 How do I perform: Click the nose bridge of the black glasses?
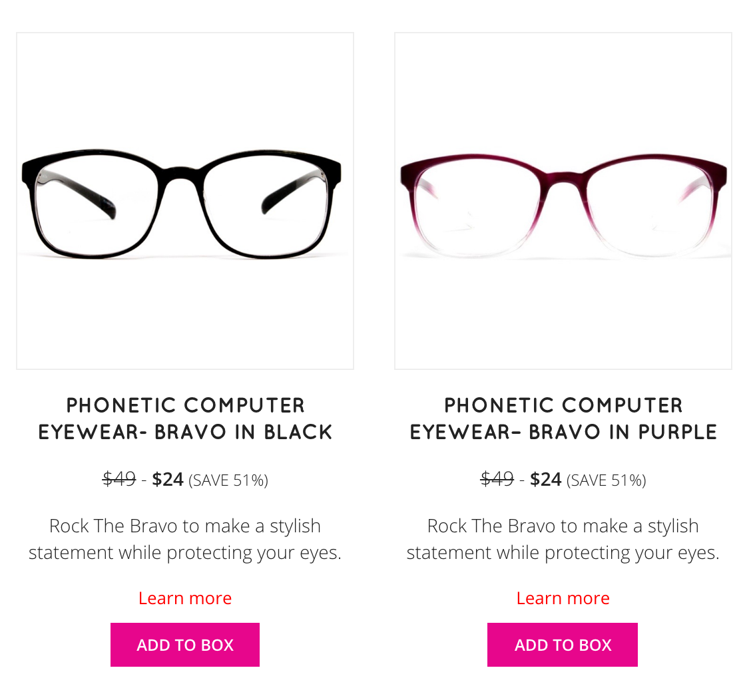[x=181, y=174]
